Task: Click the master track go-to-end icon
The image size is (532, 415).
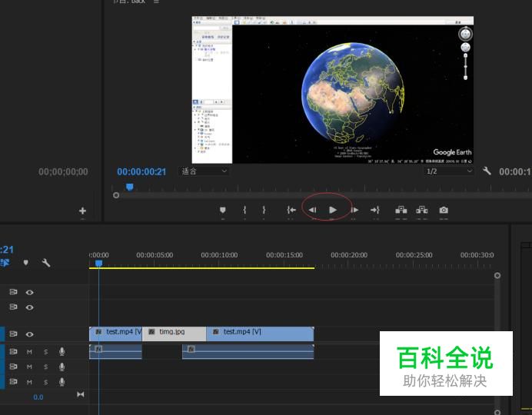Action: (81, 394)
